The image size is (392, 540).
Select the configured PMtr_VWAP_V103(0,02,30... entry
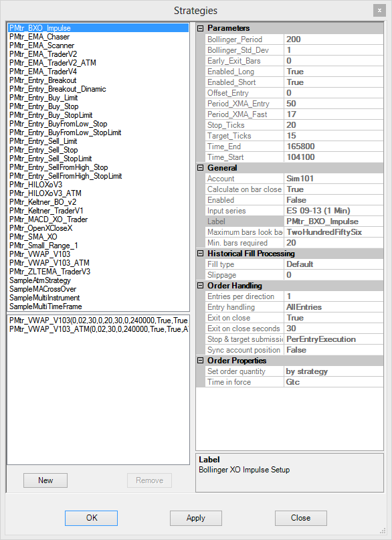click(98, 321)
